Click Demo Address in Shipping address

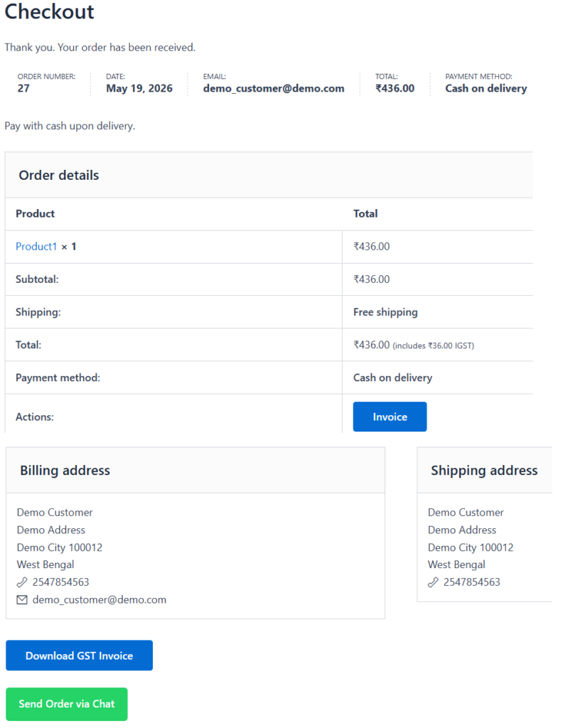(x=462, y=530)
